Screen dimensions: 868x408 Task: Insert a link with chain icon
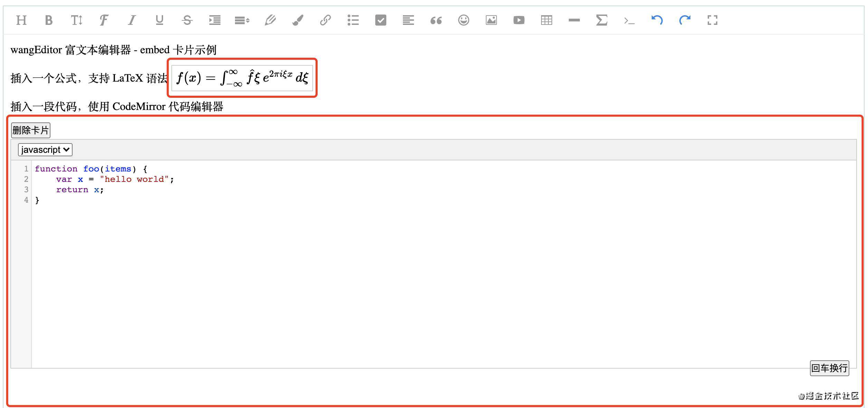point(325,20)
